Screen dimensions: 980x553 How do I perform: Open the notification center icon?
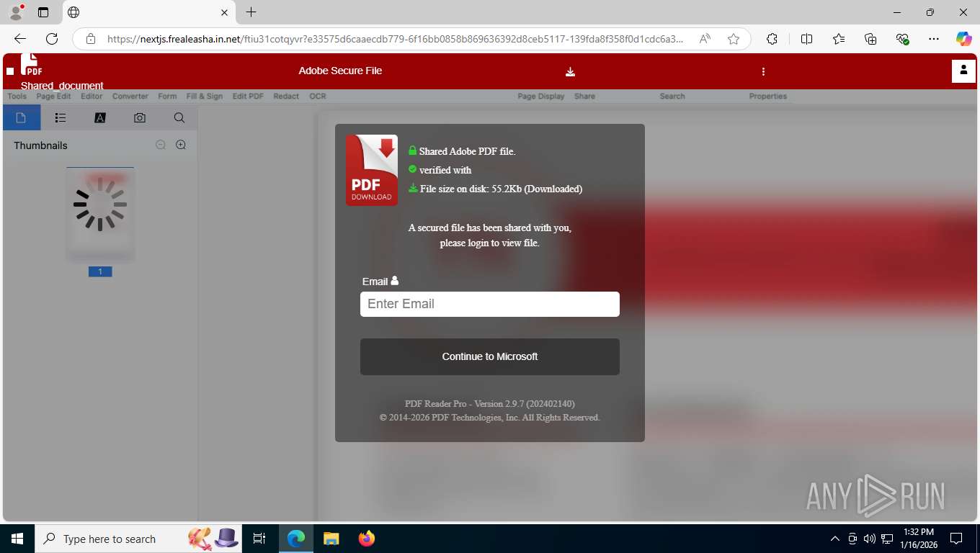[956, 539]
